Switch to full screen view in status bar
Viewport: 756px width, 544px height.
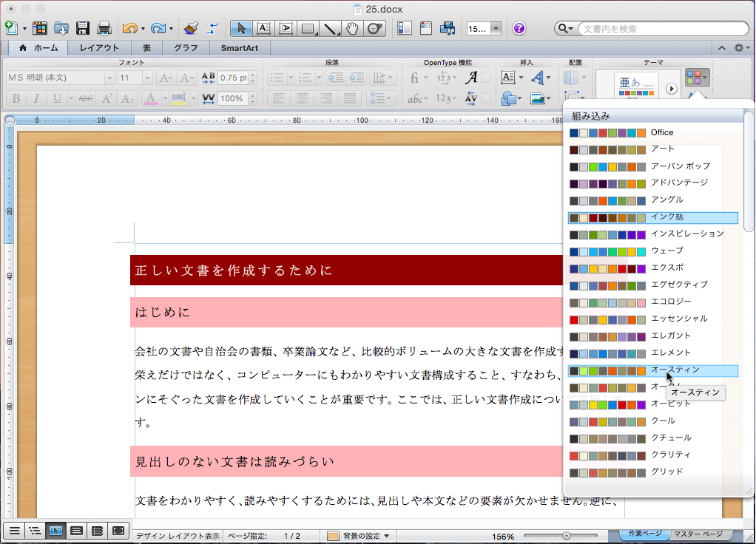[x=118, y=531]
